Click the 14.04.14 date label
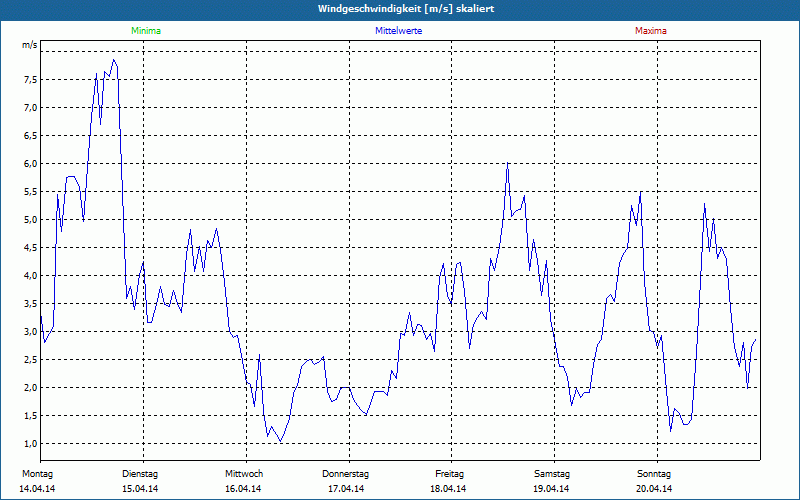 tap(37, 489)
